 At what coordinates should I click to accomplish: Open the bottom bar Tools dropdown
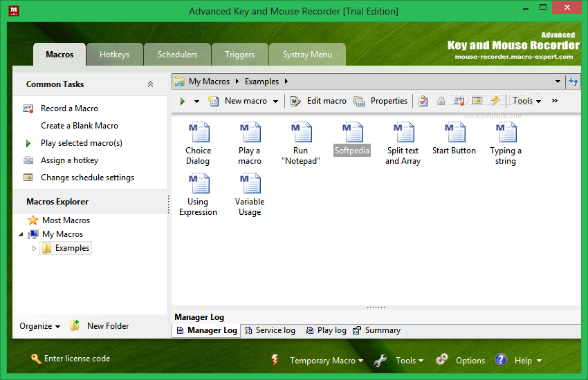(x=410, y=361)
